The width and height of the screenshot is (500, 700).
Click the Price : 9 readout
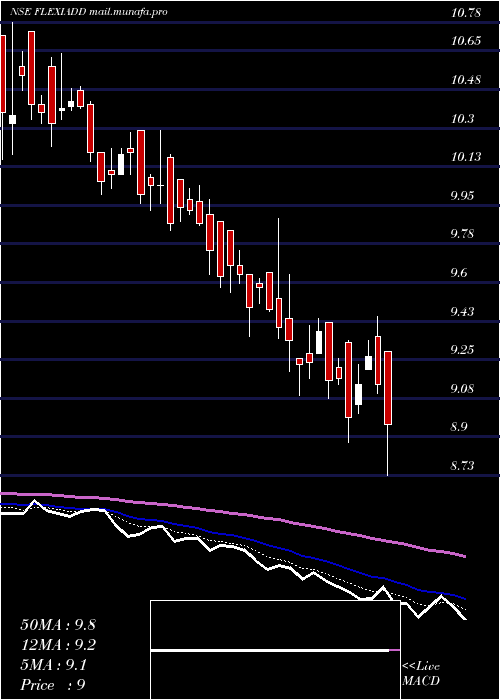53,684
